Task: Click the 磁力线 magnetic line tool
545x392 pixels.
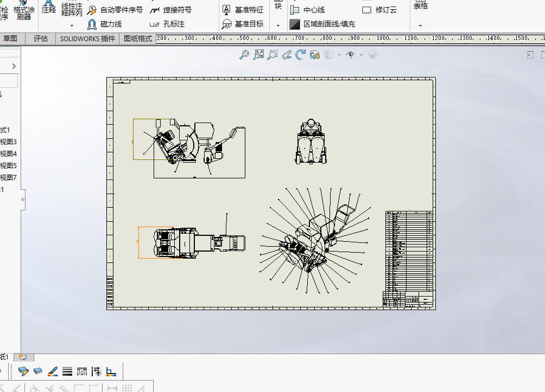Action: [x=104, y=24]
